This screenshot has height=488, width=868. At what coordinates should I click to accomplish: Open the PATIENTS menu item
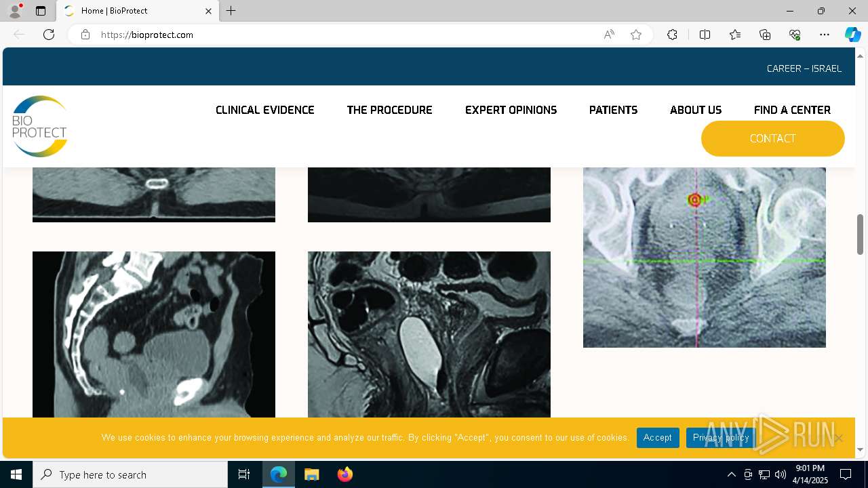pyautogui.click(x=613, y=110)
